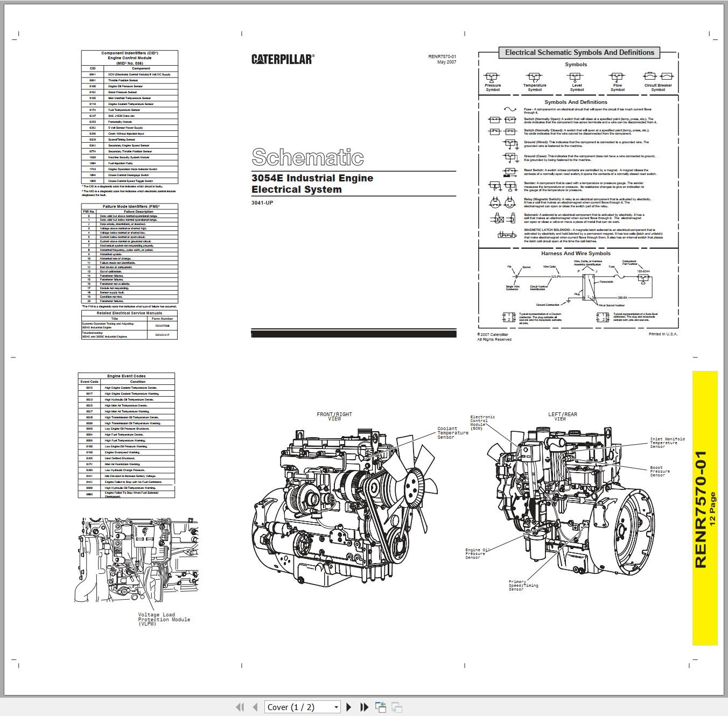Go to the first page
Viewport: 728px width, 716px height.
(240, 707)
